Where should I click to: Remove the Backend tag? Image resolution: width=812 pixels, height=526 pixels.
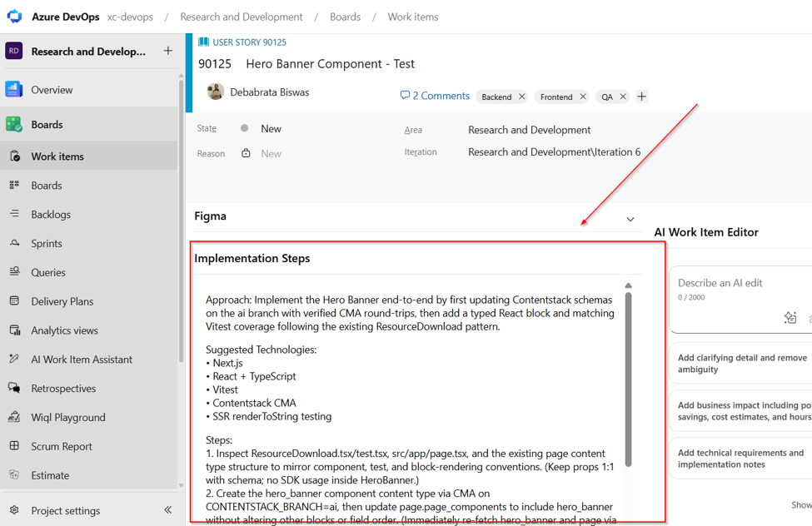(x=521, y=97)
